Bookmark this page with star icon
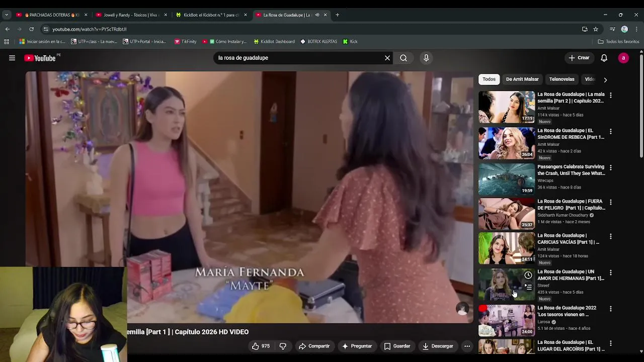The height and width of the screenshot is (362, 644). pyautogui.click(x=596, y=29)
